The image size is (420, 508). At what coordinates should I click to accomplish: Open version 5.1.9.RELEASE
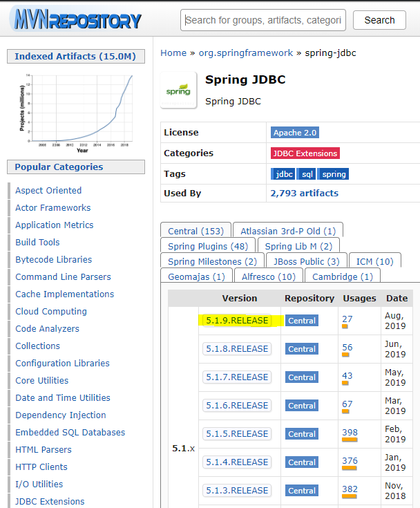click(237, 321)
